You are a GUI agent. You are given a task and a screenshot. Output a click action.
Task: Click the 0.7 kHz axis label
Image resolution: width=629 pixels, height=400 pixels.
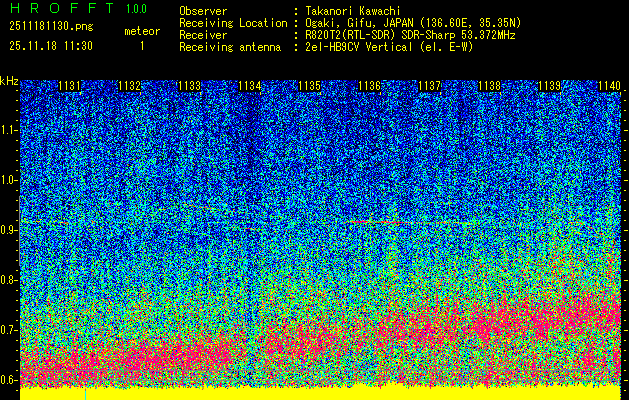pyautogui.click(x=8, y=330)
